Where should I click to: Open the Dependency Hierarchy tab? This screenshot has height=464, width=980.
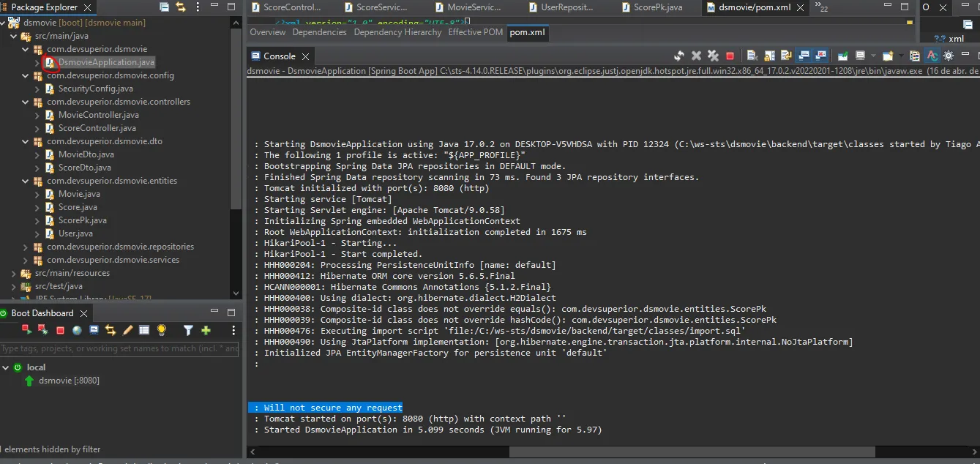(x=397, y=32)
